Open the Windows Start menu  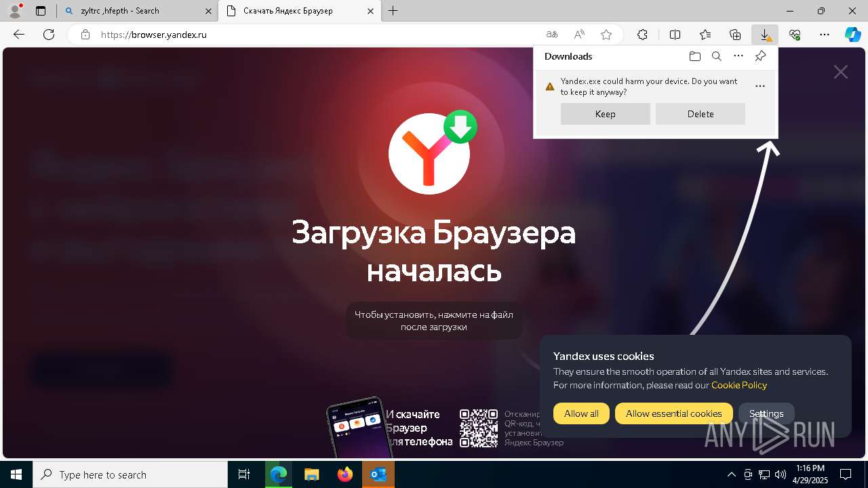coord(16,474)
